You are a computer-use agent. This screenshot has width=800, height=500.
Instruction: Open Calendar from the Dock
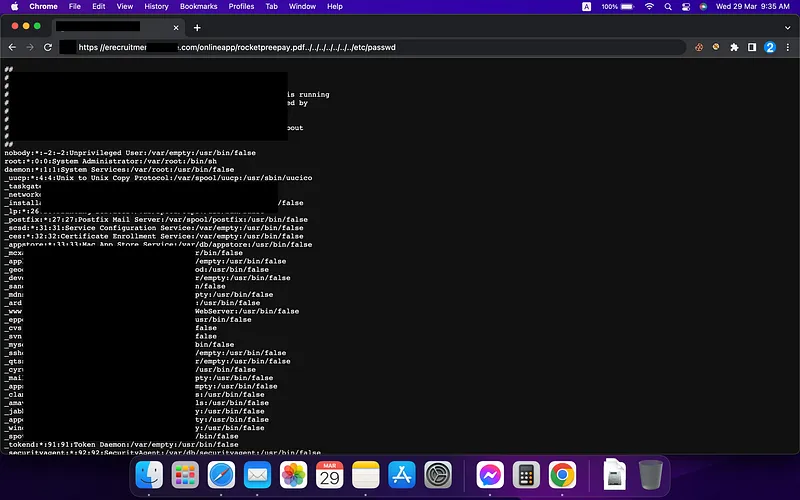click(330, 474)
